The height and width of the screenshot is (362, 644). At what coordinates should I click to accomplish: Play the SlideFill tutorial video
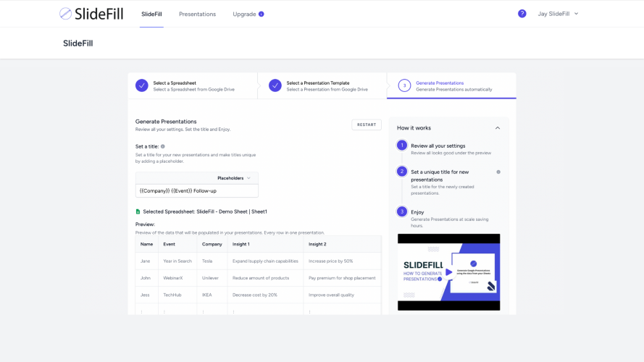[x=449, y=272]
